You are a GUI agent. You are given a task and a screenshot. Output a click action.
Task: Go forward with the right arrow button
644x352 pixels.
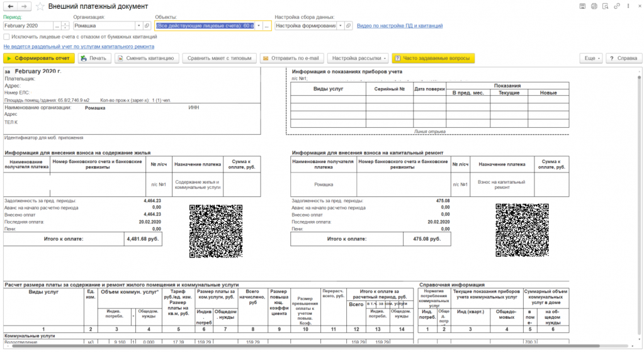point(24,6)
